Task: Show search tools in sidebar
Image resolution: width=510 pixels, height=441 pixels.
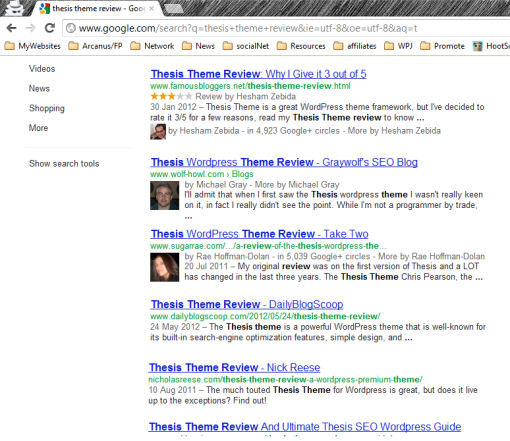Action: click(x=64, y=164)
